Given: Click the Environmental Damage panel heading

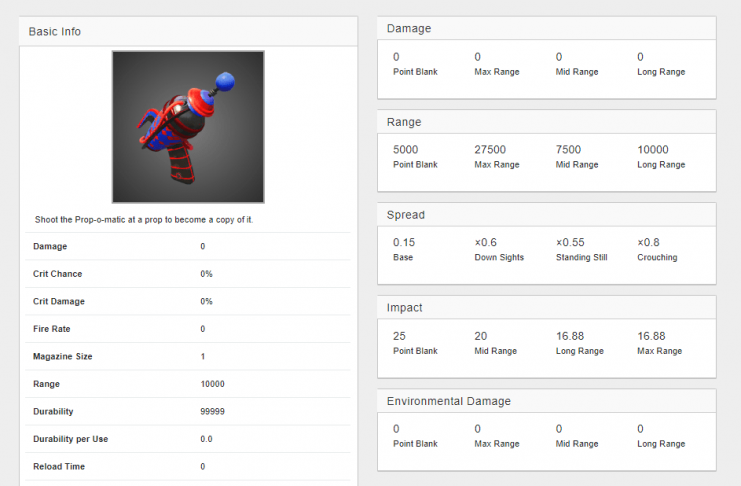Looking at the screenshot, I should [449, 401].
